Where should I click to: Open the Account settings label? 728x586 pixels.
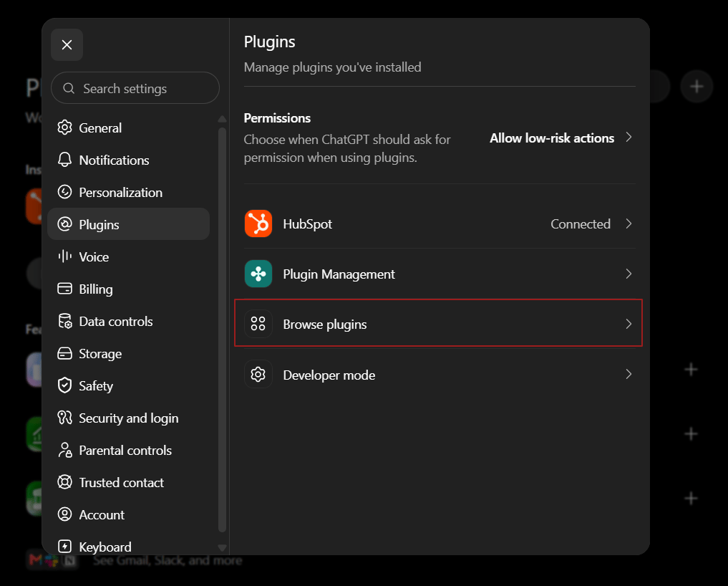[102, 515]
